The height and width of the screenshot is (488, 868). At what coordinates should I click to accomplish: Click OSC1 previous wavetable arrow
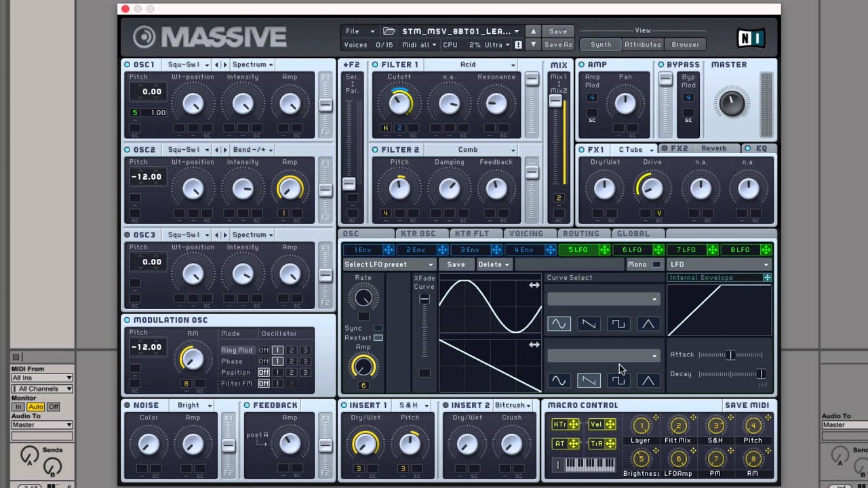(x=217, y=65)
